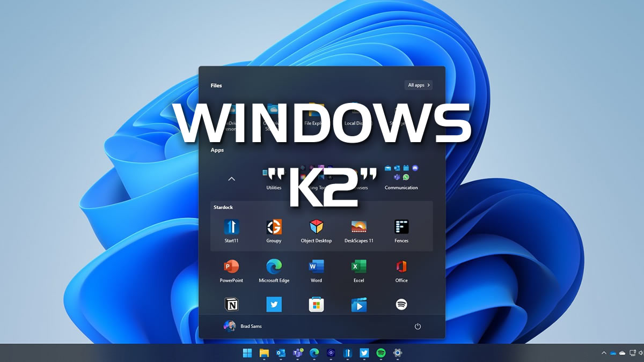Collapse the Apps group with chevron

tap(231, 179)
